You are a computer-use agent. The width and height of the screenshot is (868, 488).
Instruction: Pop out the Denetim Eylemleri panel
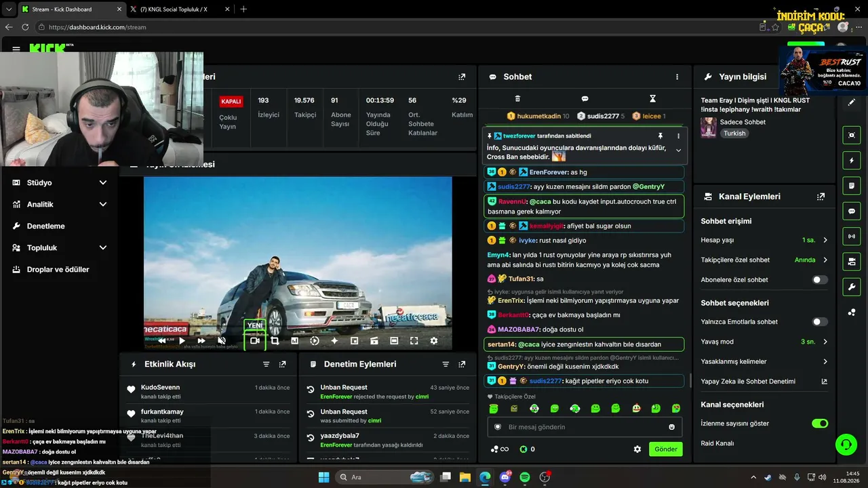click(x=462, y=364)
